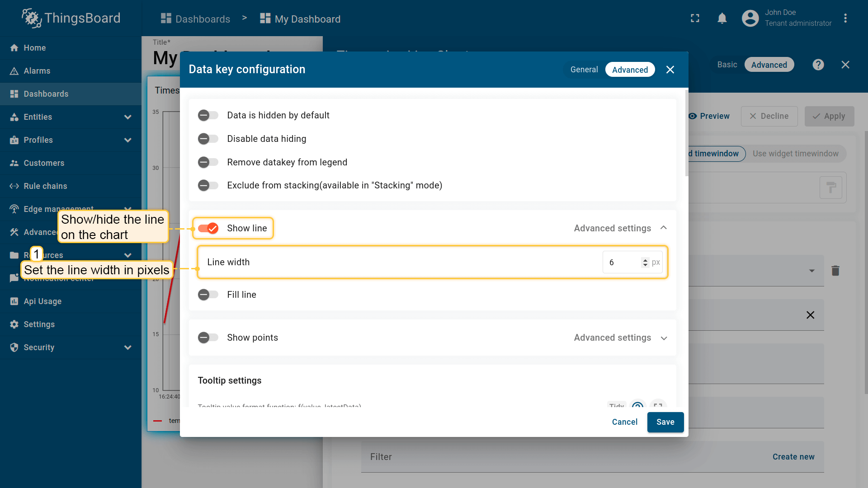Open Api Usage in sidebar

pyautogui.click(x=42, y=301)
